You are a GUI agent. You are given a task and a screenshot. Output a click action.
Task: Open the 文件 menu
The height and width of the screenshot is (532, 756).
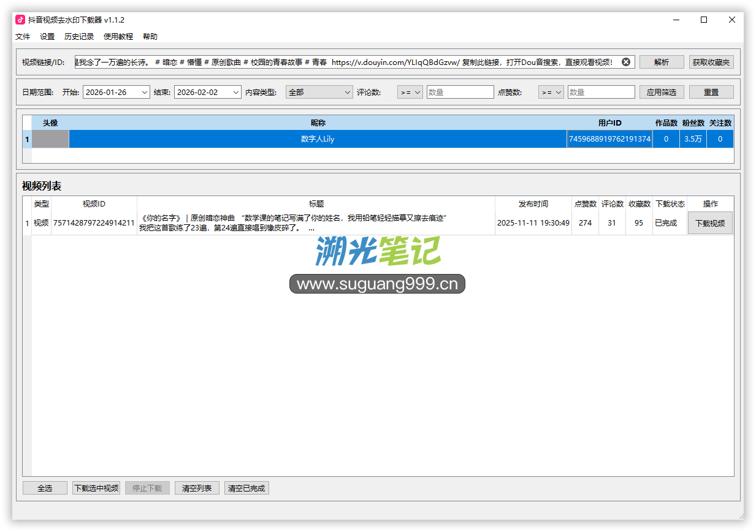coord(23,37)
